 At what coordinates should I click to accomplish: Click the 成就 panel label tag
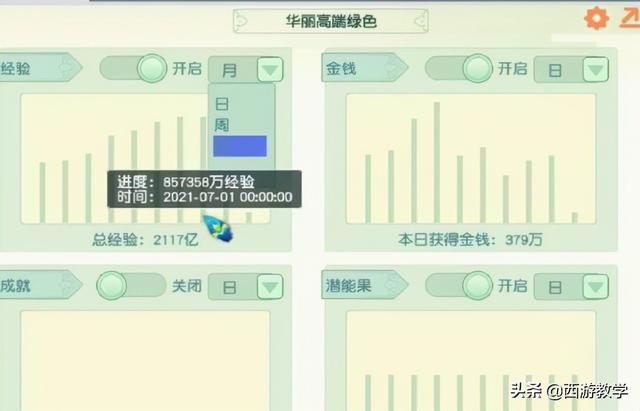[x=39, y=285]
